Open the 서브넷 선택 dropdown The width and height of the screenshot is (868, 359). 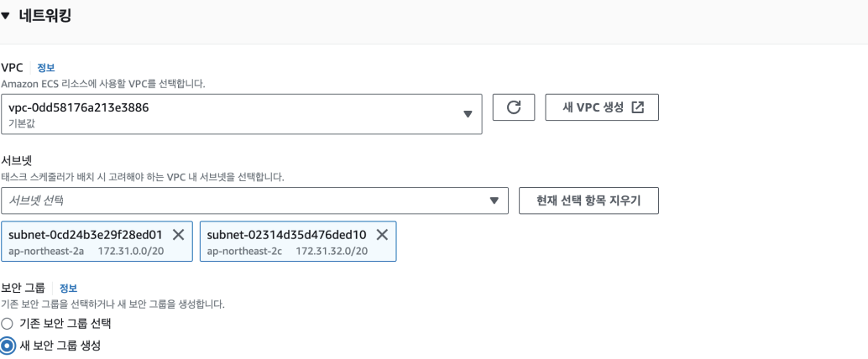254,200
